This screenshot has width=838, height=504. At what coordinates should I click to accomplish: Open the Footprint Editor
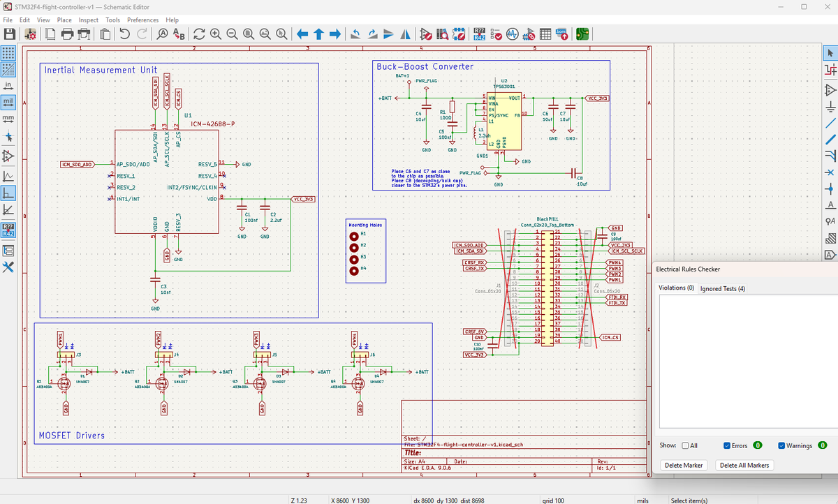click(x=459, y=34)
